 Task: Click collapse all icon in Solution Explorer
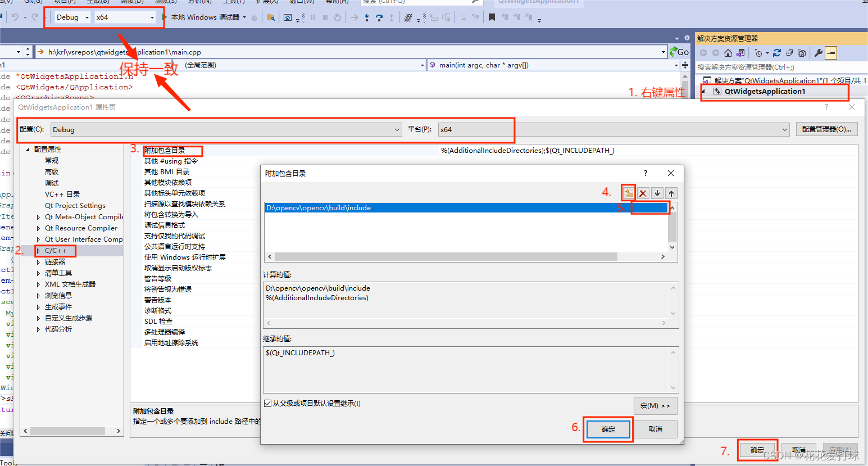pyautogui.click(x=789, y=53)
